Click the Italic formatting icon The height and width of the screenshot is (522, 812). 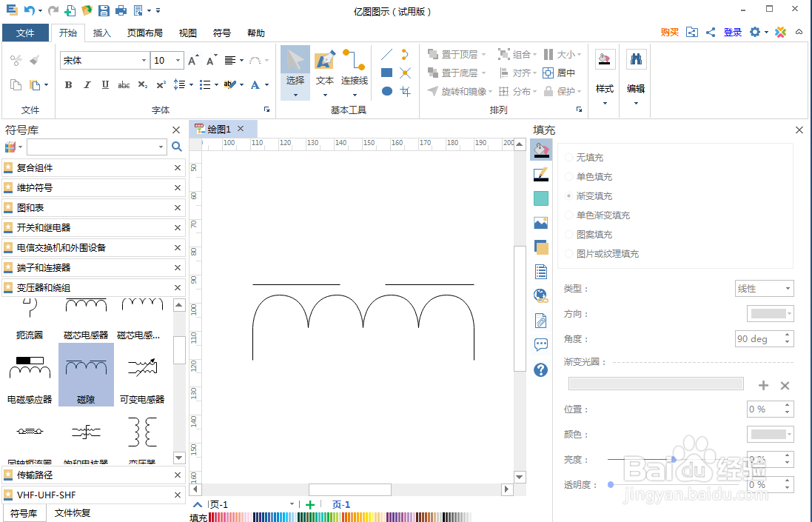point(87,85)
